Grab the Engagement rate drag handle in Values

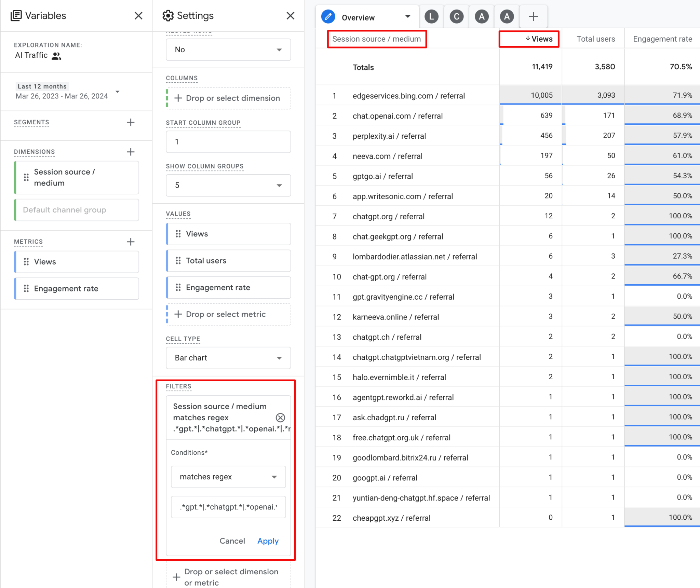[x=178, y=288]
